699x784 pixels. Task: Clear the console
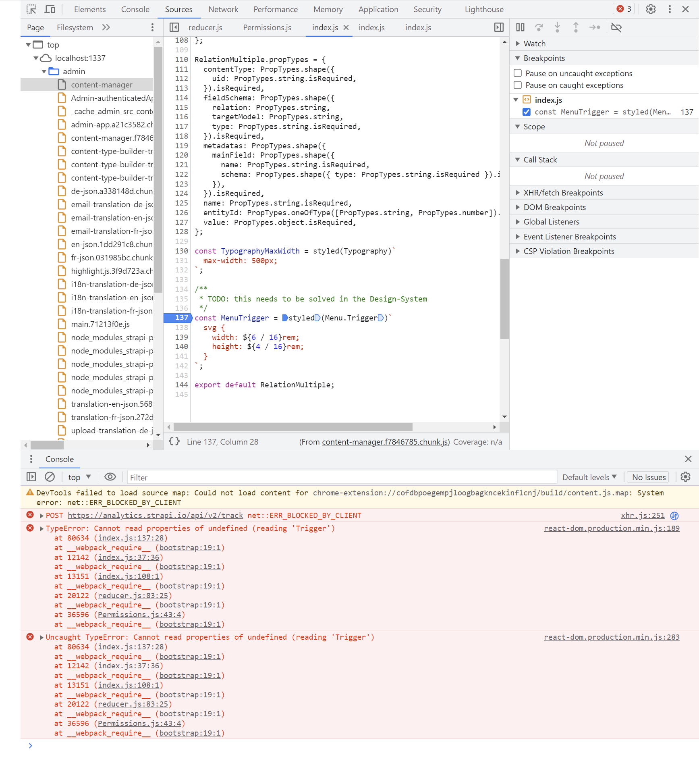pos(50,477)
